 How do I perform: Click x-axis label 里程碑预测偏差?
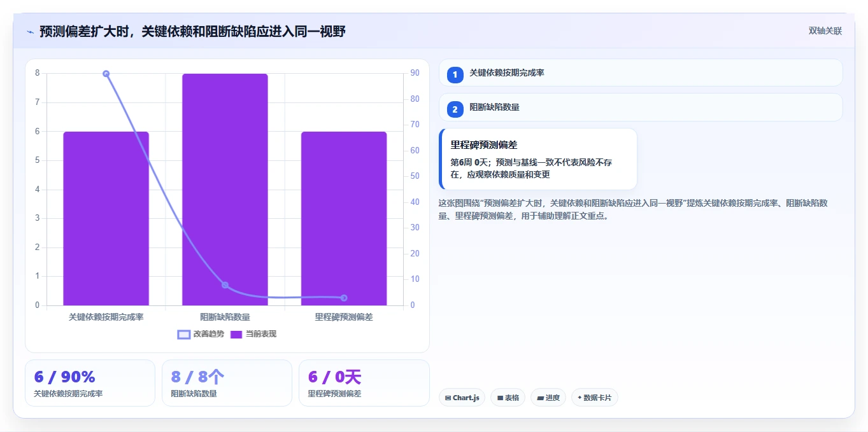click(344, 317)
